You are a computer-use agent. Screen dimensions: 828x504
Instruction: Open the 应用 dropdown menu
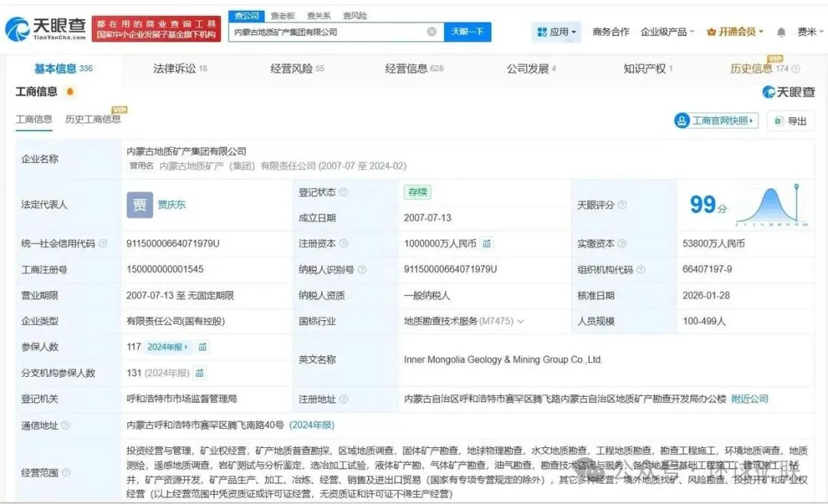click(557, 32)
